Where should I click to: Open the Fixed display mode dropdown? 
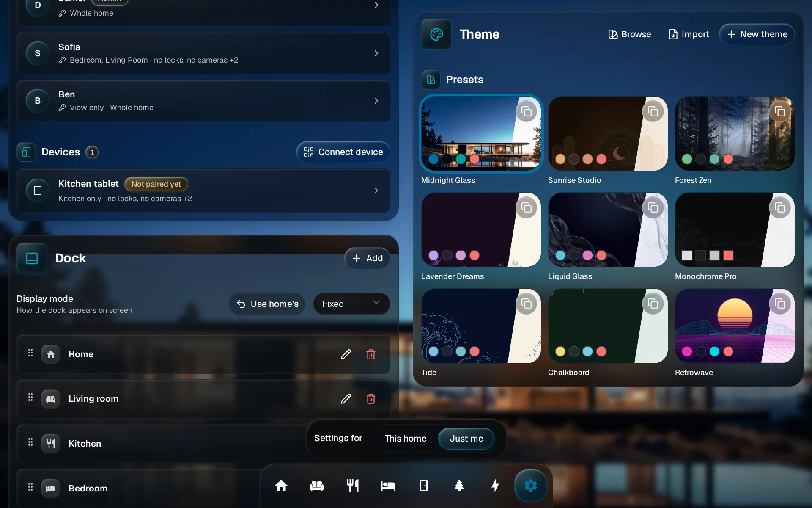coord(351,304)
